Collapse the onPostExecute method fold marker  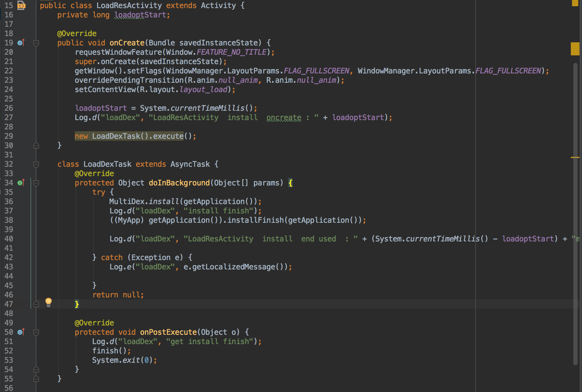pyautogui.click(x=36, y=332)
